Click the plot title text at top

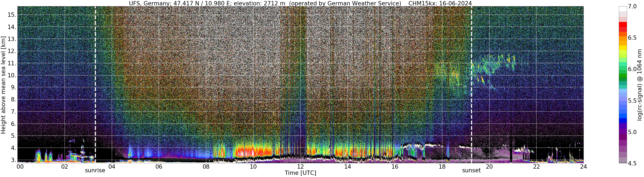point(300,3)
